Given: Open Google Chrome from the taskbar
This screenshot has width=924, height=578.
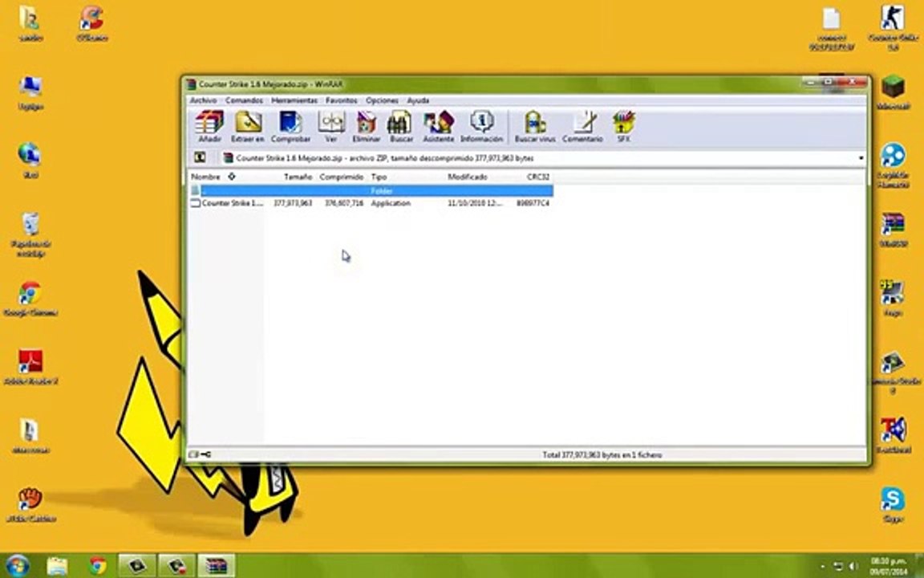Looking at the screenshot, I should (x=98, y=566).
